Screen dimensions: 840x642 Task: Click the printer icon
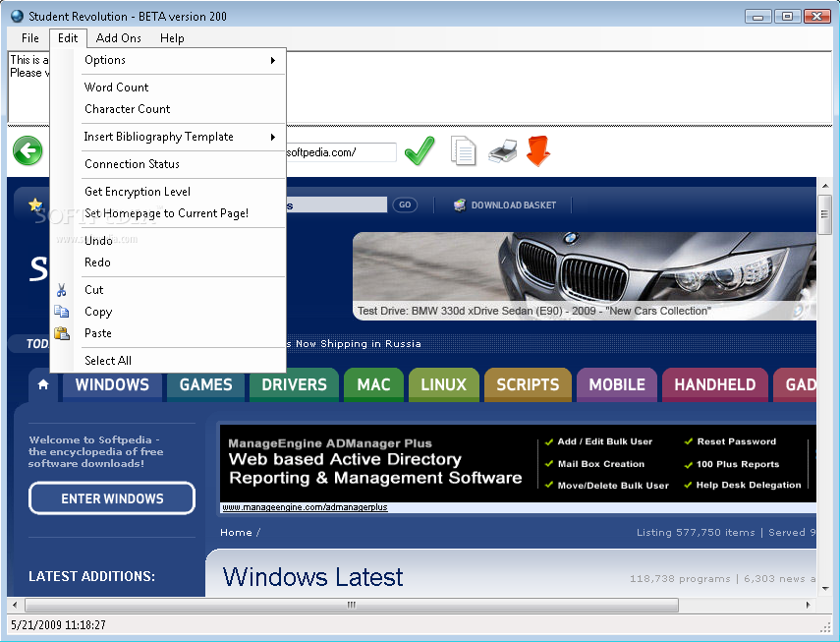pos(502,151)
